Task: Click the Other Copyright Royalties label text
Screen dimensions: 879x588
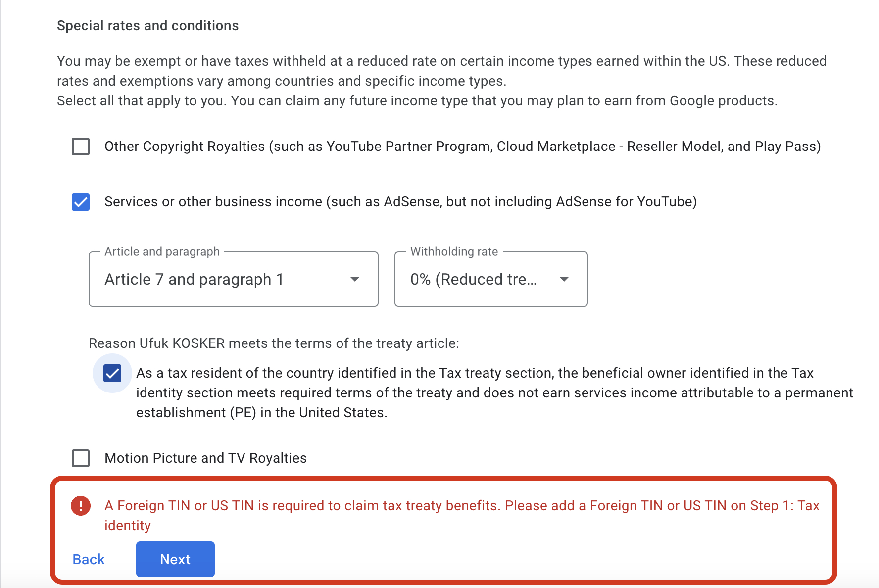Action: click(462, 147)
